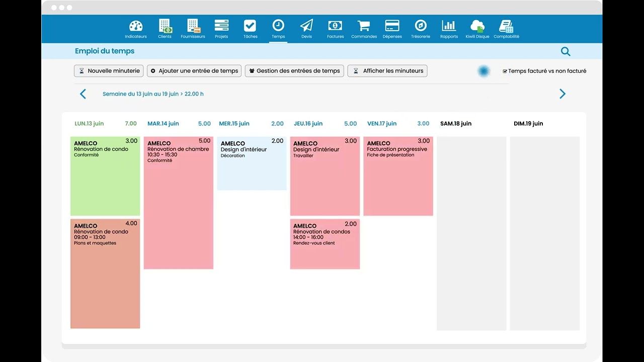The image size is (644, 362).
Task: Select DIM.19 juin day header
Action: (528, 124)
